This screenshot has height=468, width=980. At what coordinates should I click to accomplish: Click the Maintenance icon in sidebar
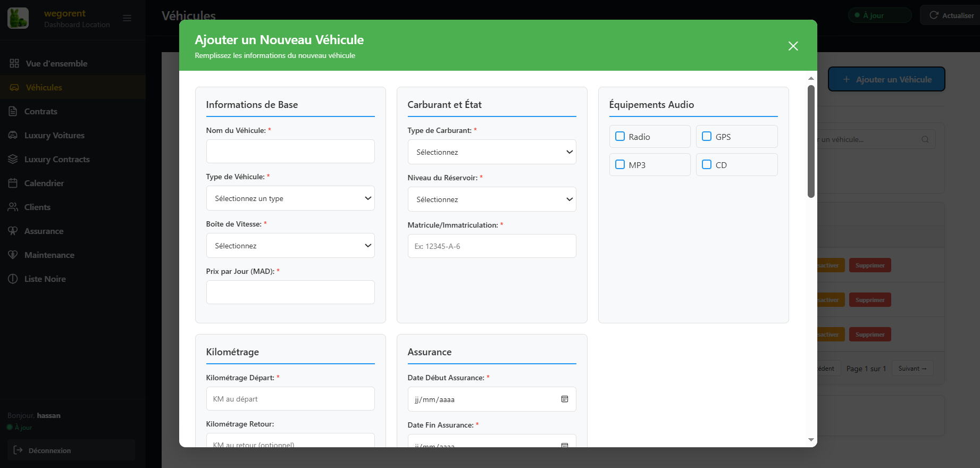[x=13, y=255]
